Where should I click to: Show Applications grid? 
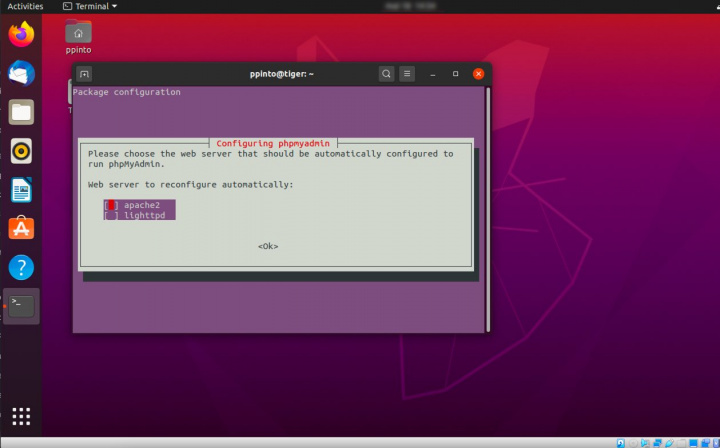21,416
